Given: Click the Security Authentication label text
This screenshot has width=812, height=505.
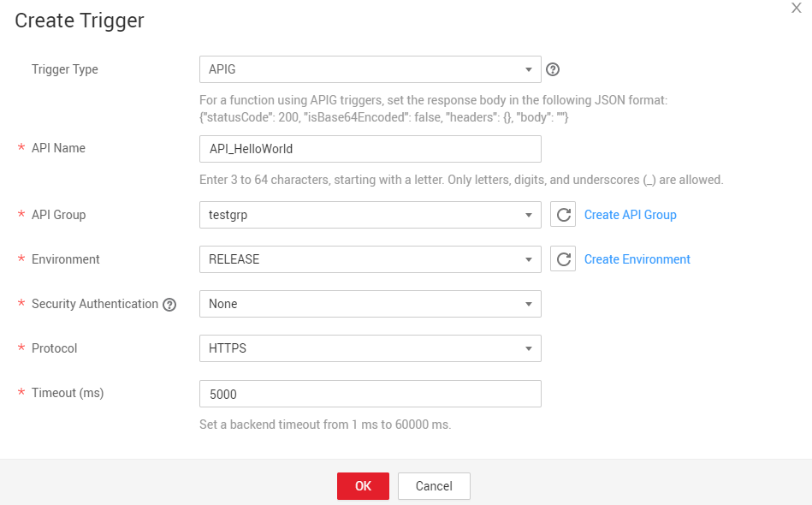Looking at the screenshot, I should click(94, 304).
